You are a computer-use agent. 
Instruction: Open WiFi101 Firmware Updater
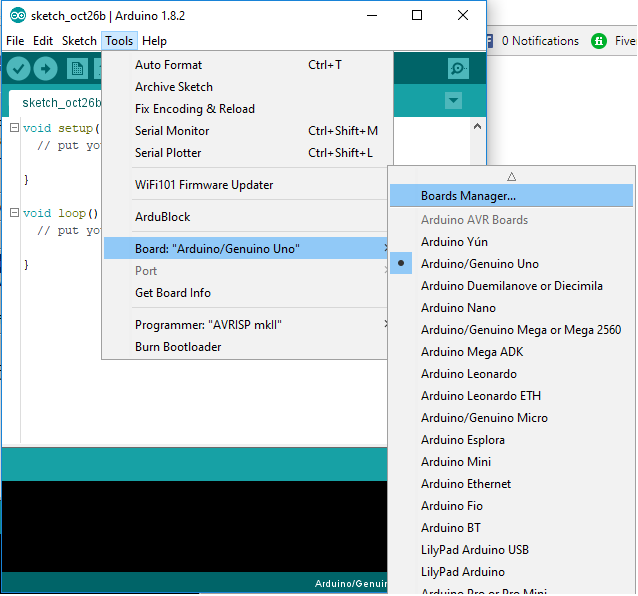[247, 185]
